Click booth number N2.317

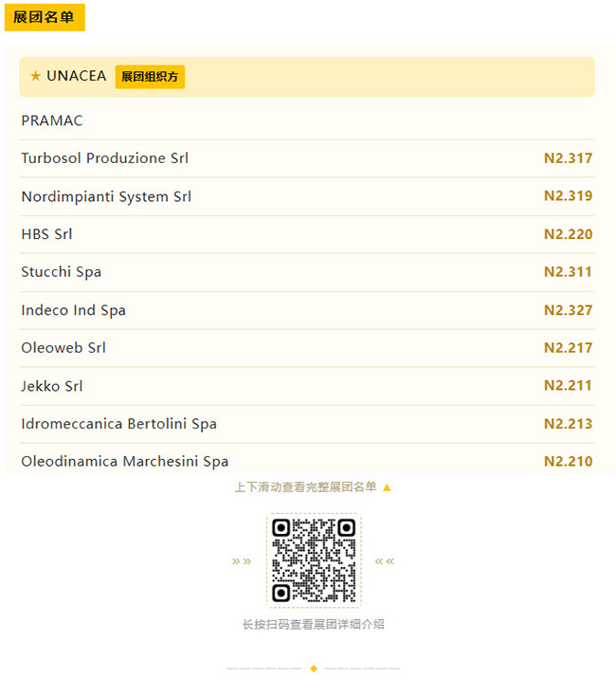[x=568, y=158]
